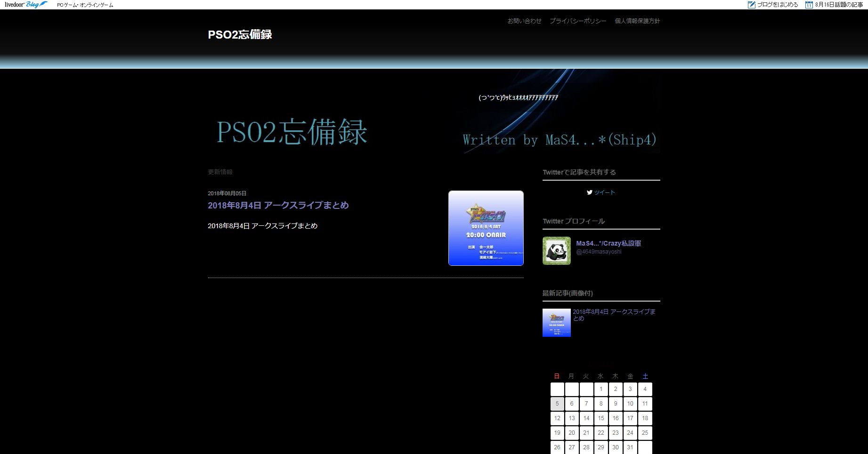Screen dimensions: 868x454
Task: Open the large Arks Live article thumbnail
Action: tap(486, 228)
